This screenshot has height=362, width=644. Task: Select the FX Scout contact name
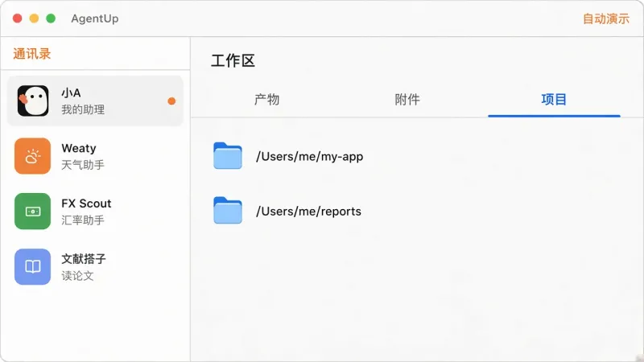pyautogui.click(x=86, y=204)
